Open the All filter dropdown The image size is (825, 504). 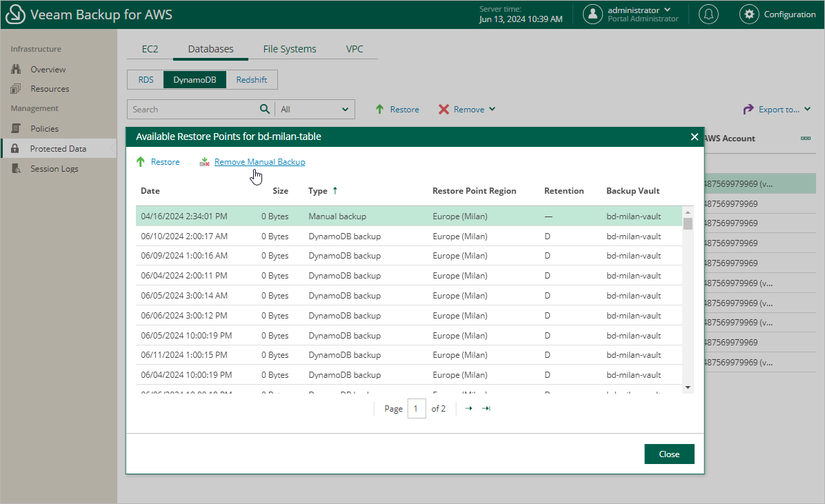[315, 110]
